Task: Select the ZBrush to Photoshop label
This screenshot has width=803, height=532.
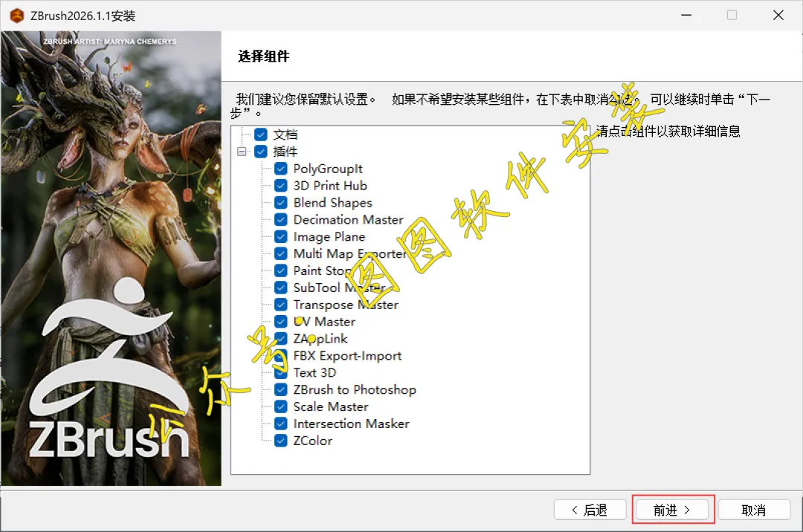Action: (355, 390)
